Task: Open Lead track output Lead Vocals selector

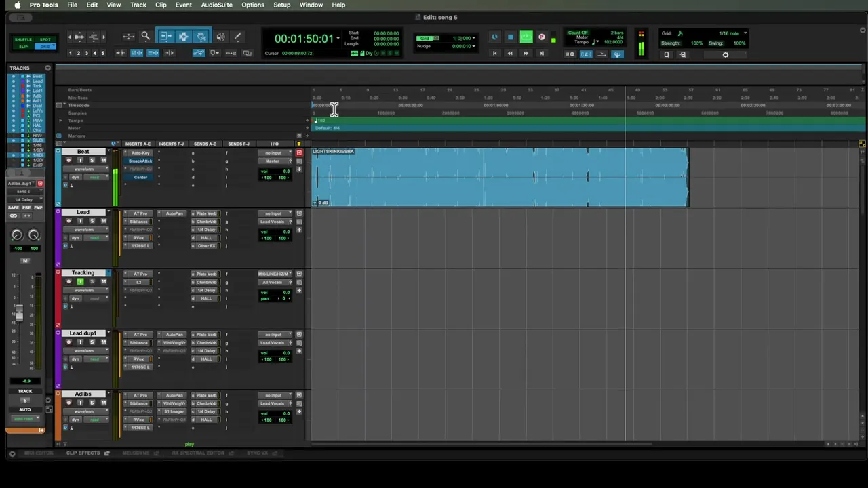Action: [x=275, y=222]
